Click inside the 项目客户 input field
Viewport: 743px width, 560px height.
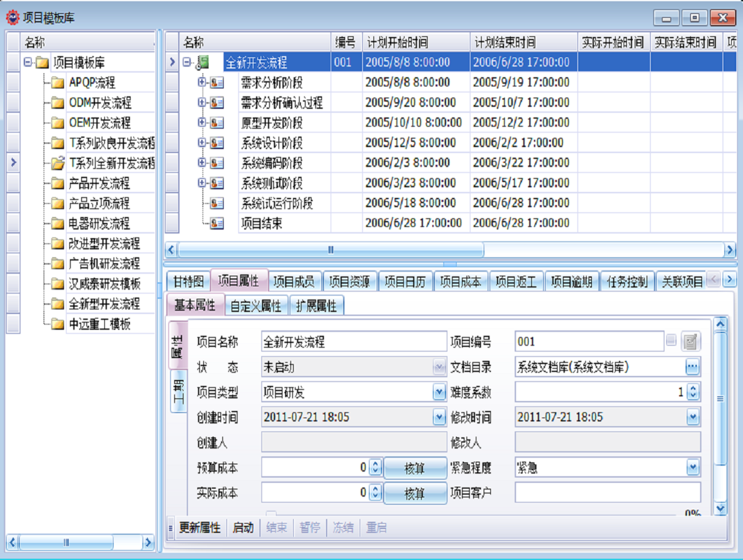click(x=607, y=493)
